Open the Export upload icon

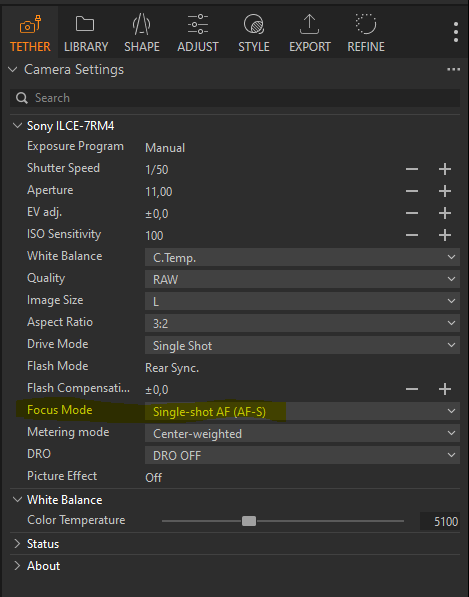[x=309, y=24]
